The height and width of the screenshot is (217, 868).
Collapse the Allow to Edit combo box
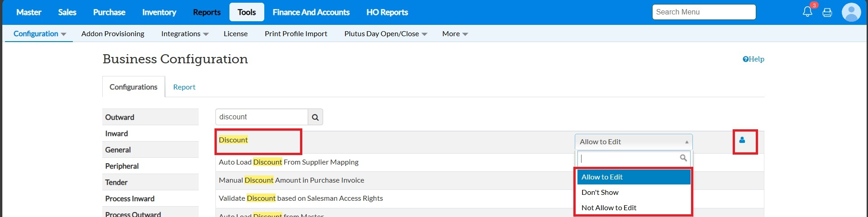[x=634, y=142]
